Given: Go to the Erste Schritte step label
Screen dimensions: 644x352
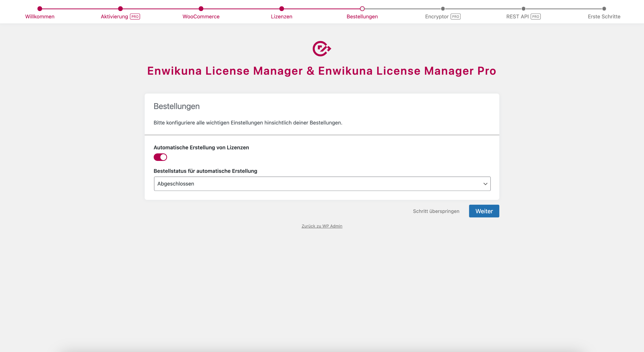Looking at the screenshot, I should pyautogui.click(x=604, y=17).
